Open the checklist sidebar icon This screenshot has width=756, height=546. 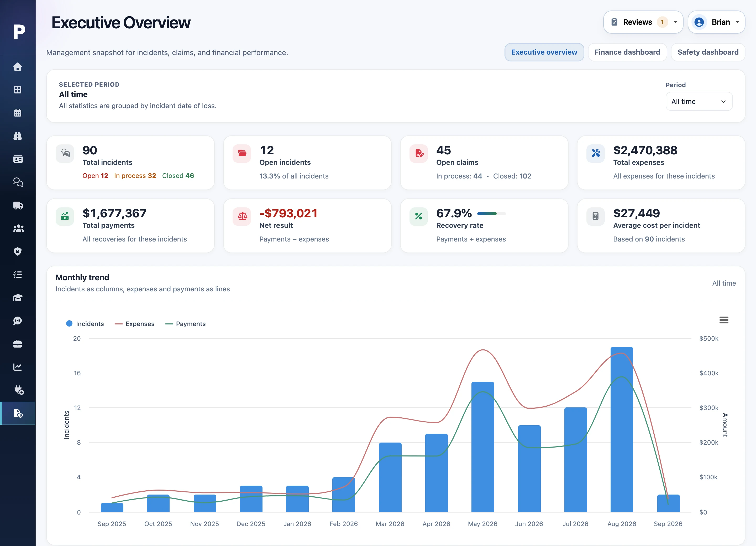click(x=18, y=274)
